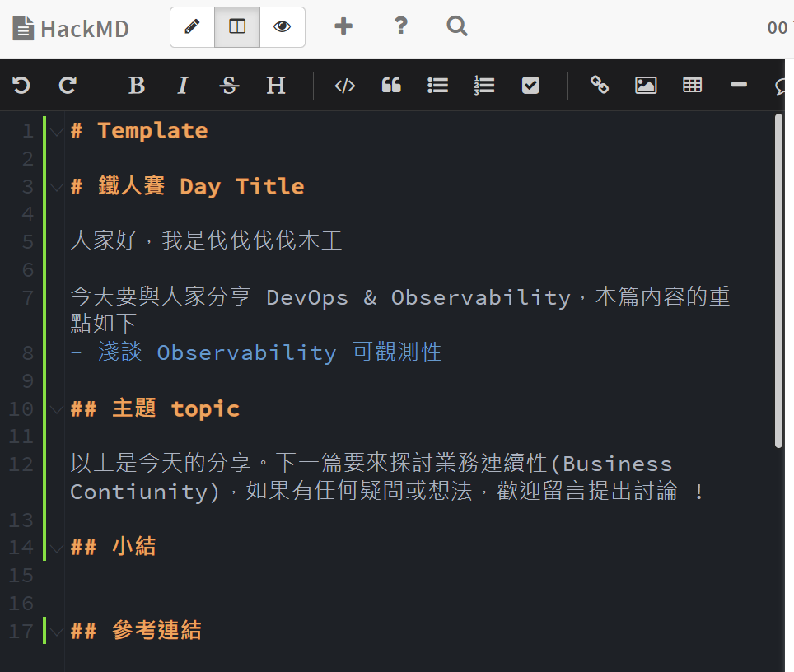Insert a hyperlink
The image size is (794, 672).
pyautogui.click(x=600, y=85)
